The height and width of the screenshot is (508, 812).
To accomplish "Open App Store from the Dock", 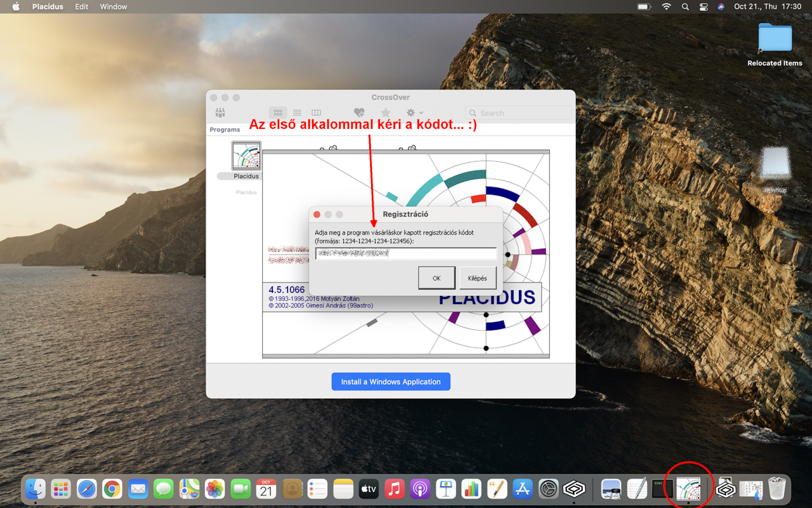I will pos(523,489).
